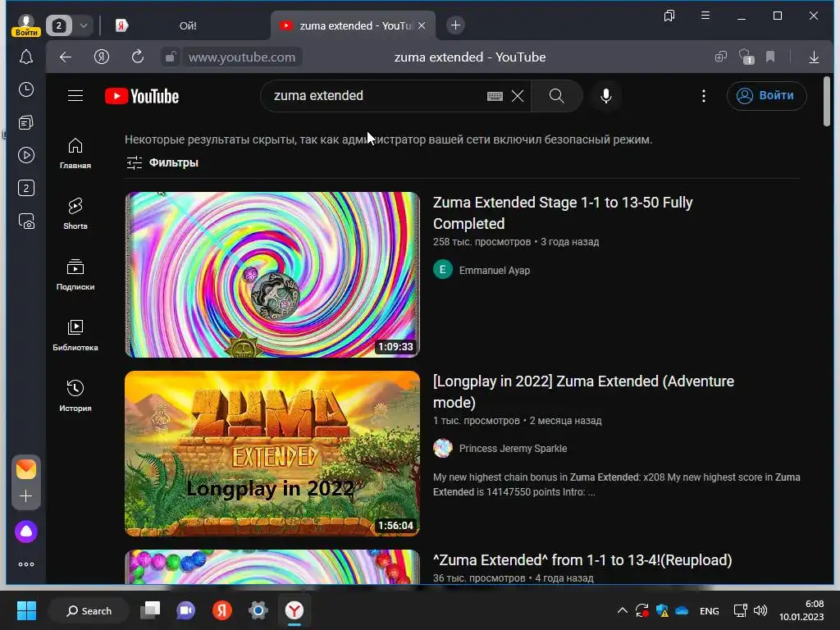The width and height of the screenshot is (840, 630).
Task: Open the browser main menu
Action: pos(705,16)
